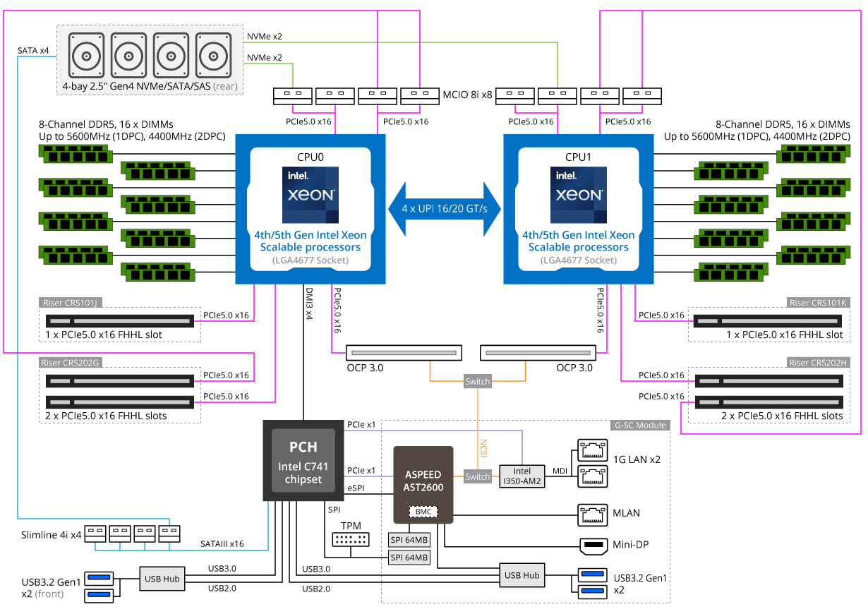Click the Intel Xeon logo inside CPU0
This screenshot has width=868, height=614.
pyautogui.click(x=311, y=195)
